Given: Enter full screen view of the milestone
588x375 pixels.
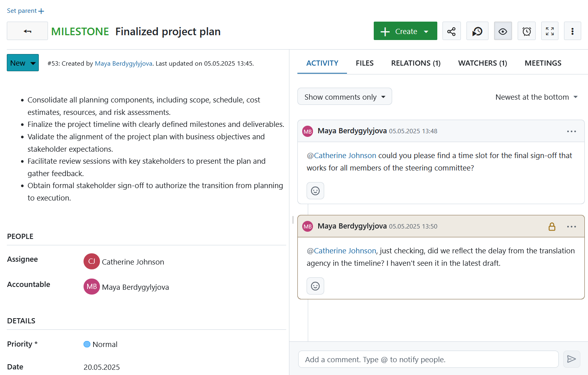Looking at the screenshot, I should tap(550, 31).
